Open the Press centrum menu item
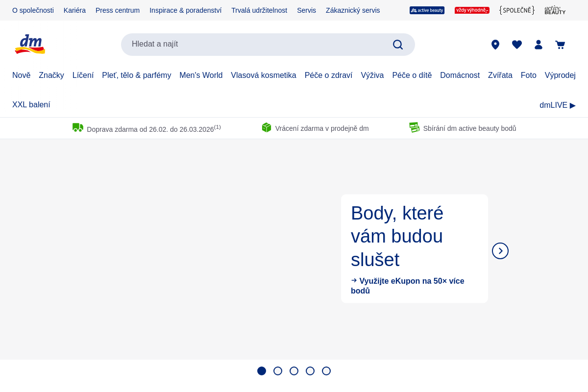This screenshot has width=588, height=392. tap(118, 10)
